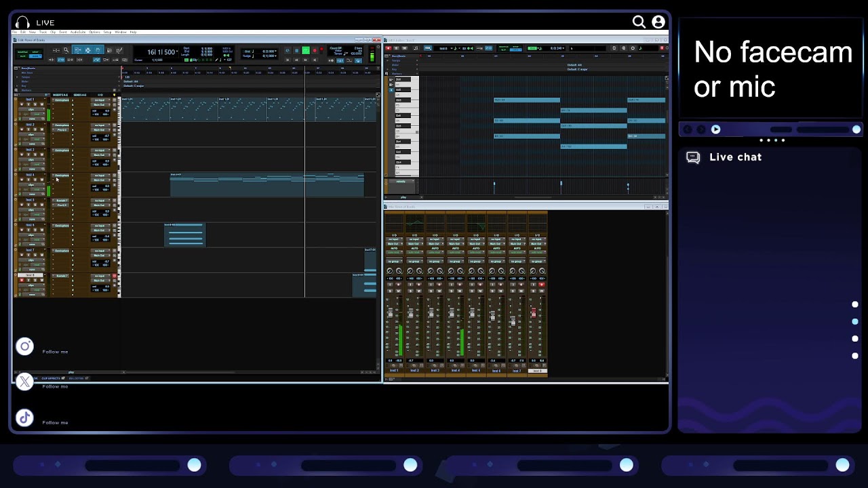Open the Inst 2 output selector (Main Out)
Image resolution: width=868 pixels, height=488 pixels.
click(100, 130)
